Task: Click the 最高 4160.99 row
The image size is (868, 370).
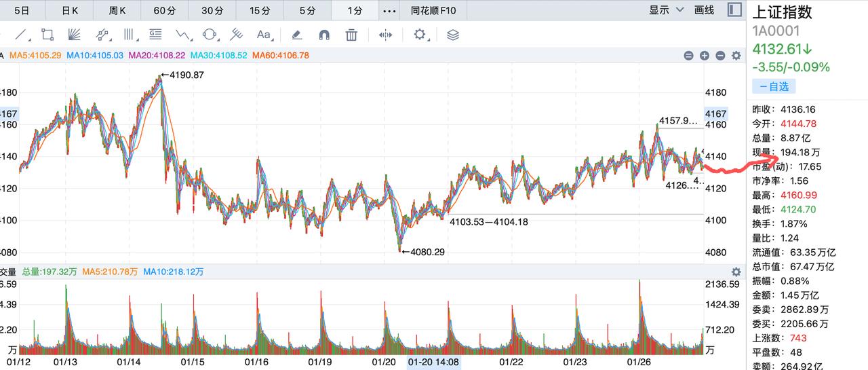Action: point(784,195)
